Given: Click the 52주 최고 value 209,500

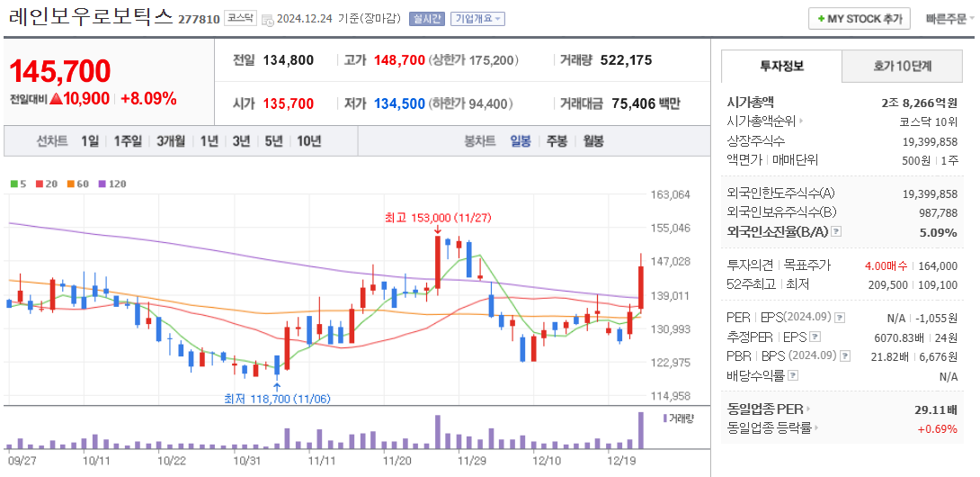Looking at the screenshot, I should (x=889, y=284).
